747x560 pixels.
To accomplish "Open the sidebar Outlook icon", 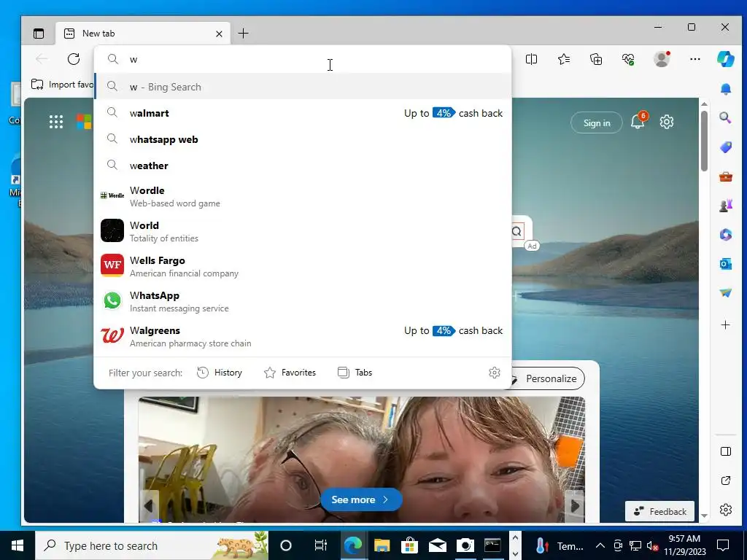I will (x=726, y=264).
